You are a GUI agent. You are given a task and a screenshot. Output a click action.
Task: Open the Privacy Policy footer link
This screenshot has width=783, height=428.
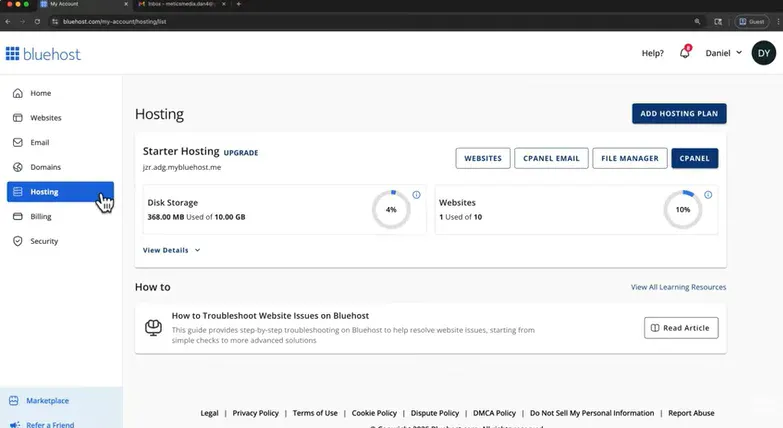point(256,413)
